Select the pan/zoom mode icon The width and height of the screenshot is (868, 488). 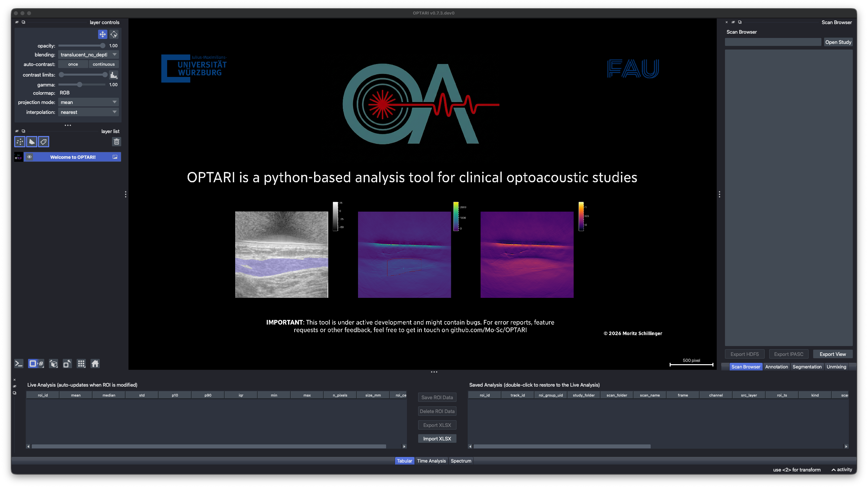(102, 34)
